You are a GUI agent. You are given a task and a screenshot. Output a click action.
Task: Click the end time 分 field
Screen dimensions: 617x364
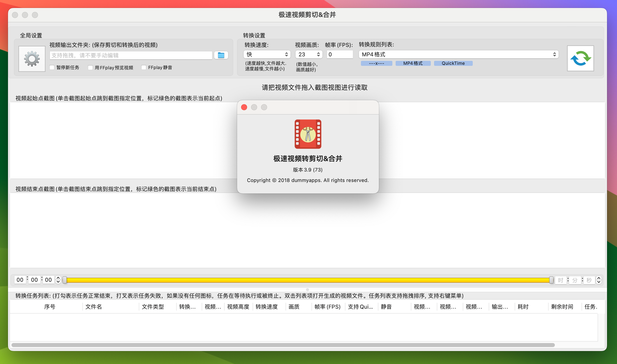[575, 280]
